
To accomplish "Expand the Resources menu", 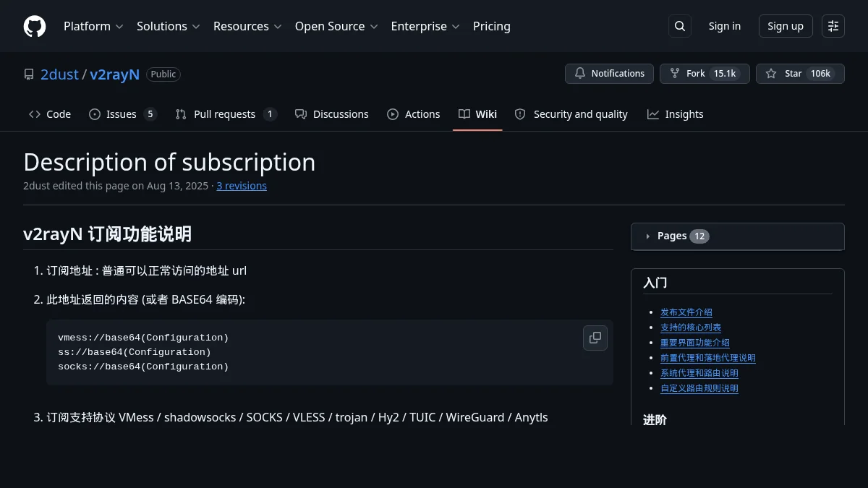I will click(248, 26).
